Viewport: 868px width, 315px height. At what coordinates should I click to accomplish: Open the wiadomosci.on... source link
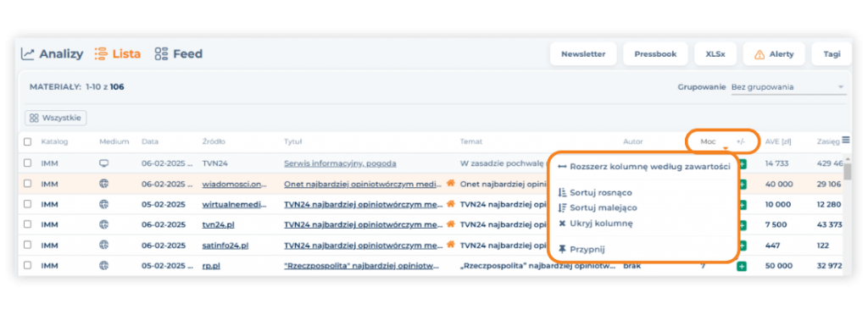[234, 184]
